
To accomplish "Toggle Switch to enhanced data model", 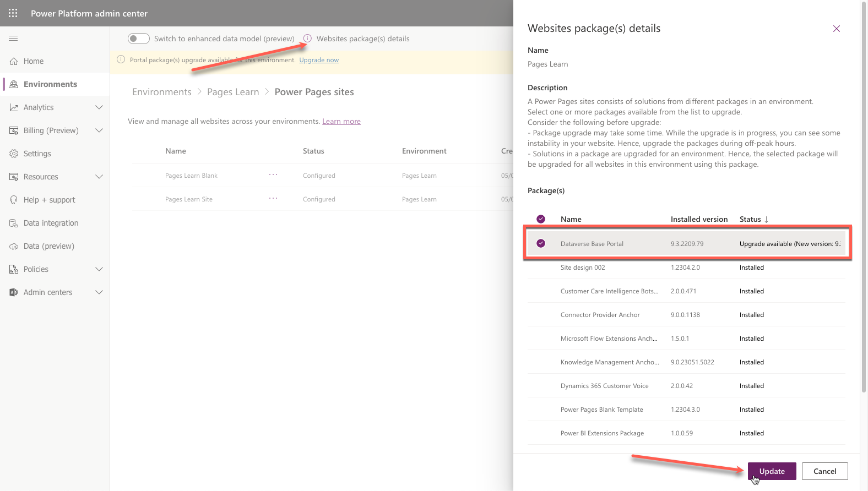I will tap(139, 39).
